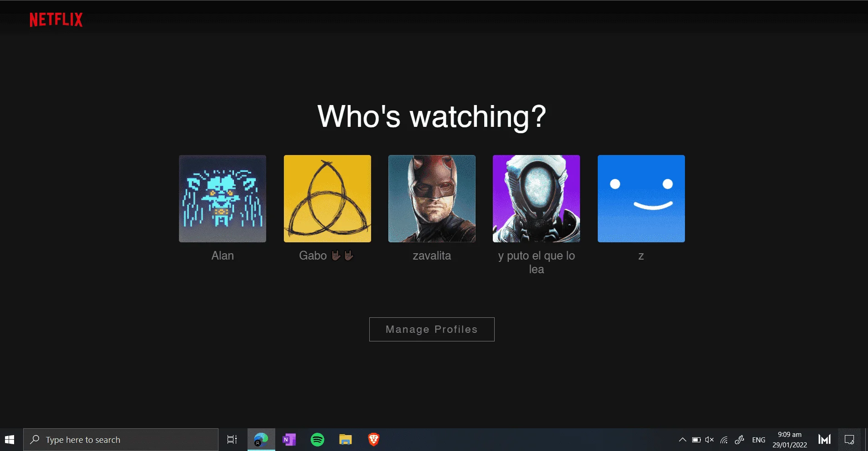This screenshot has height=451, width=868.
Task: Select the blue smiley z avatar
Action: (x=641, y=199)
